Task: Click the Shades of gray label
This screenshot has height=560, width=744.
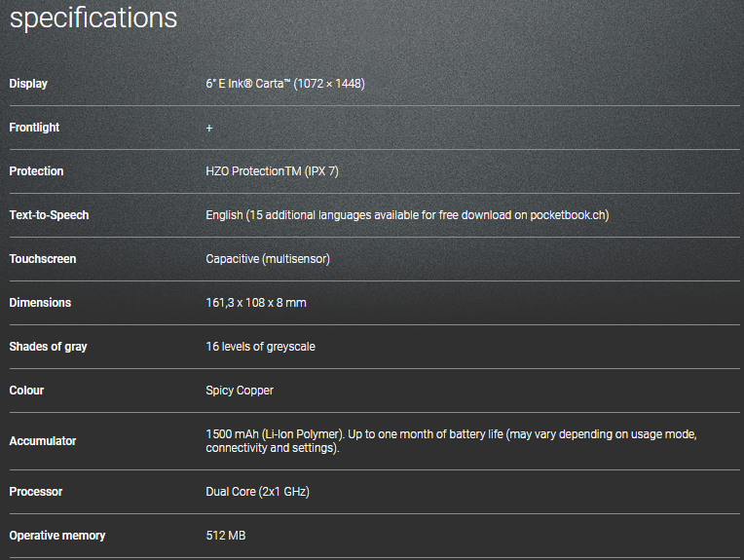Action: (48, 347)
